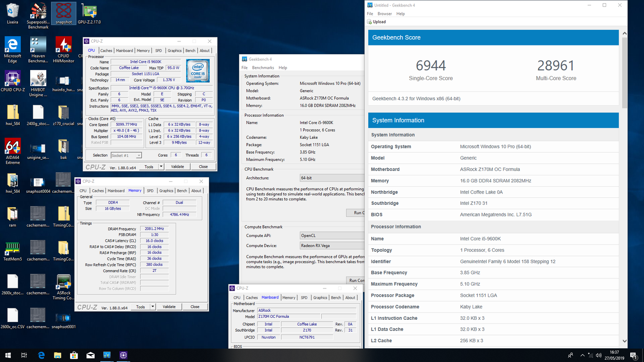Click the Microsoft Edge taskbar icon

41,355
